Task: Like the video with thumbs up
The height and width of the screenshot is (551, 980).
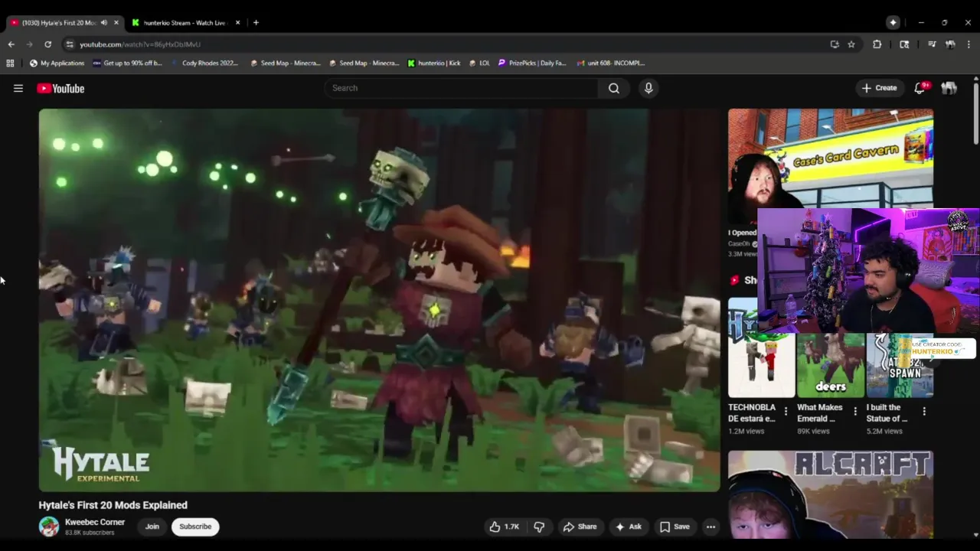Action: tap(504, 527)
